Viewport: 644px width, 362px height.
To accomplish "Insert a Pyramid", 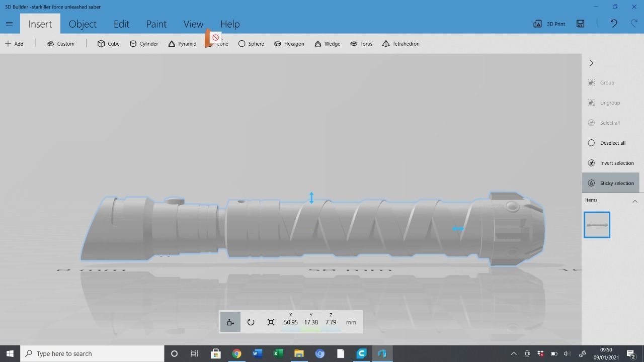I will click(x=182, y=44).
